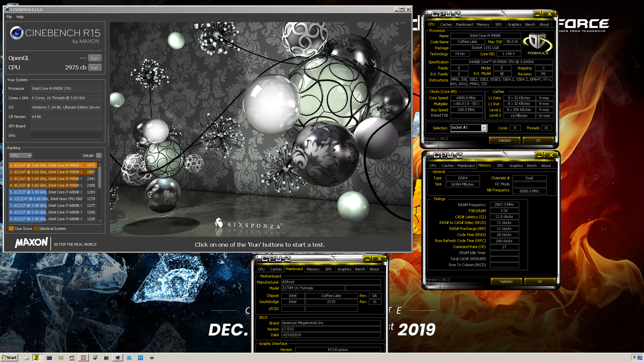Open Bench tab in Memory CPU-Z window
644x362 pixels.
coord(532,166)
